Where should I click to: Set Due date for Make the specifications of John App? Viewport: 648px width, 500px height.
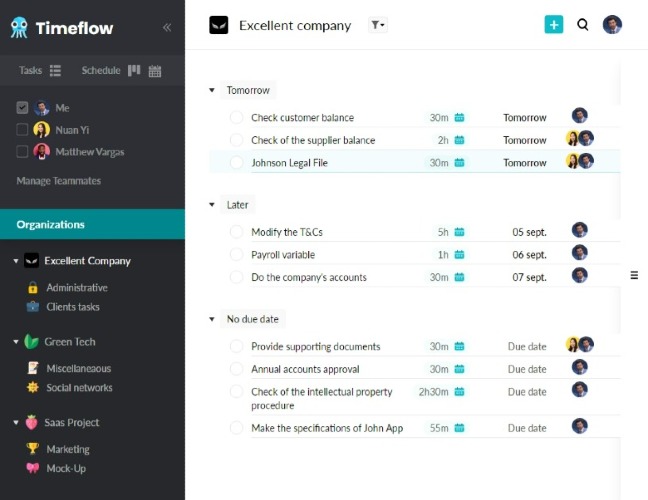tap(527, 428)
